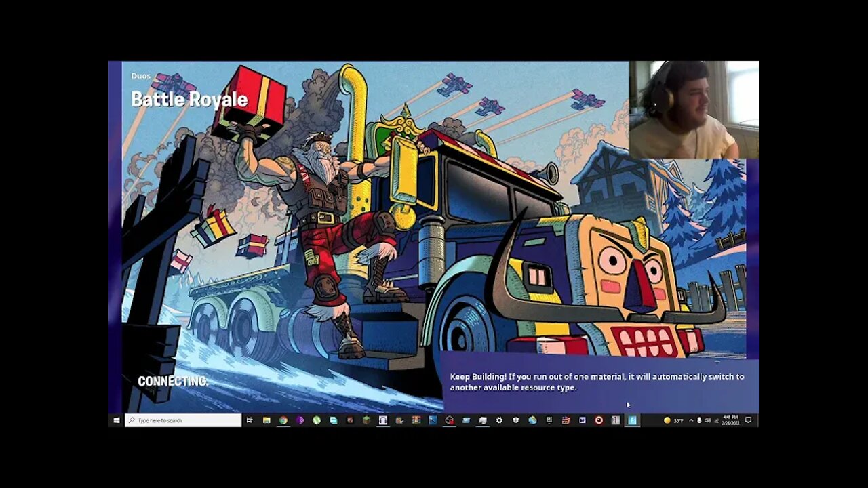Open the notification center icon
This screenshot has width=868, height=488.
point(748,420)
